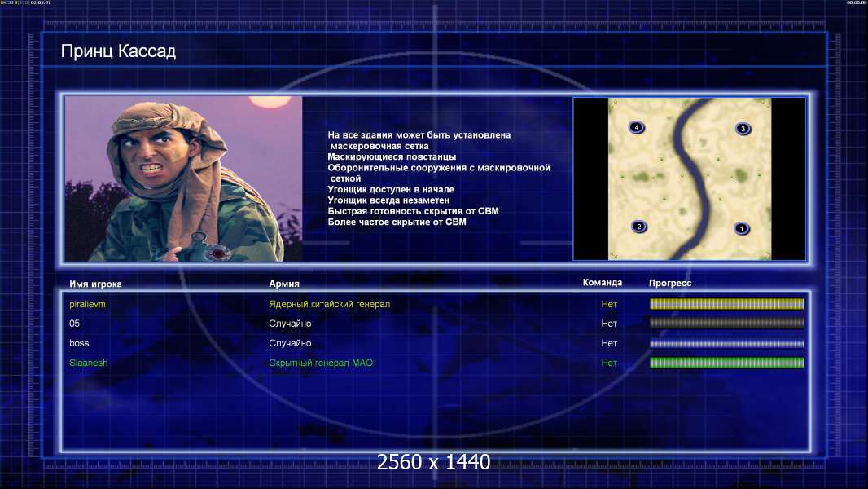Click the line Угонщик доступен в начале

tap(391, 189)
